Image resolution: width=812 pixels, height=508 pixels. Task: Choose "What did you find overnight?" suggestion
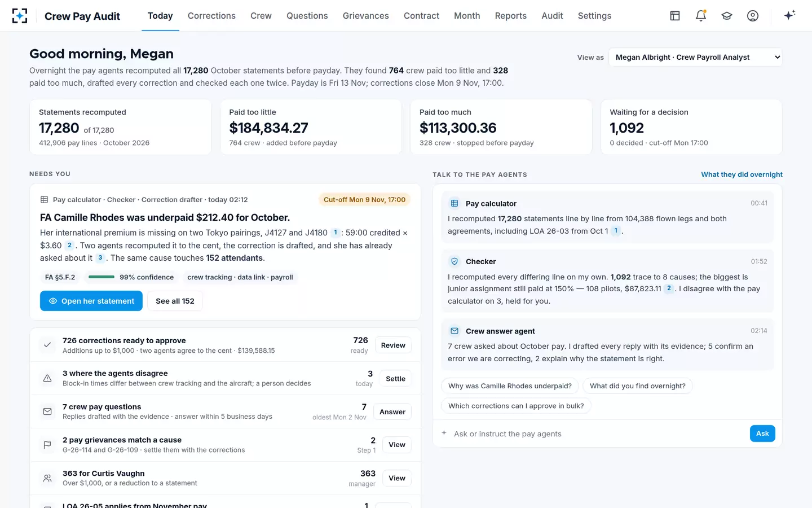[x=638, y=386]
